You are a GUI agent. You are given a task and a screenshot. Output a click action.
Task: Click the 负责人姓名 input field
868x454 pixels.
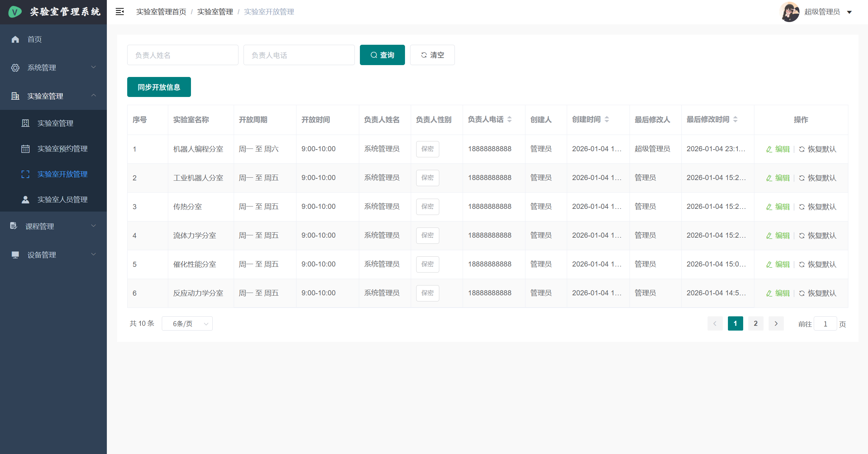point(182,55)
